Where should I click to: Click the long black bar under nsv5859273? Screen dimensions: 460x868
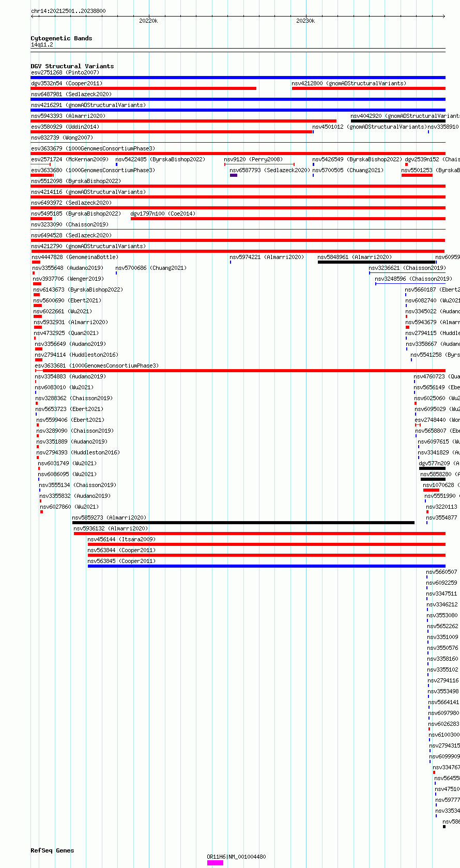[243, 523]
